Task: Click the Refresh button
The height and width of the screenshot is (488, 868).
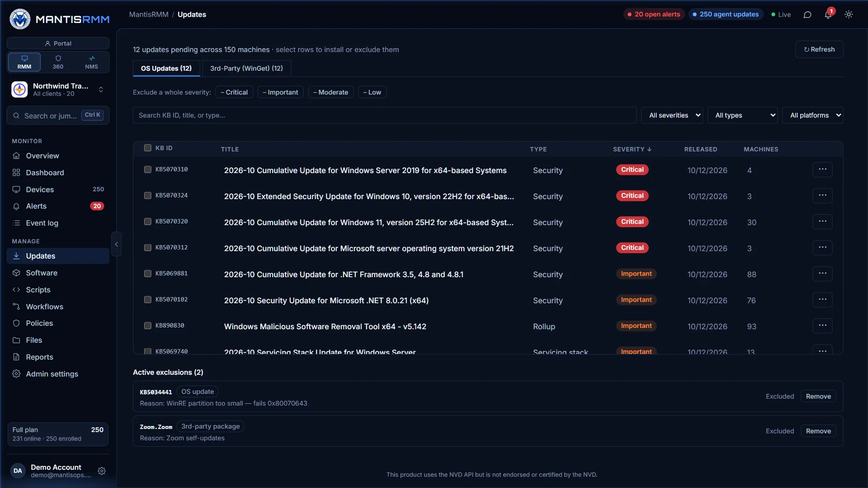Action: 819,49
